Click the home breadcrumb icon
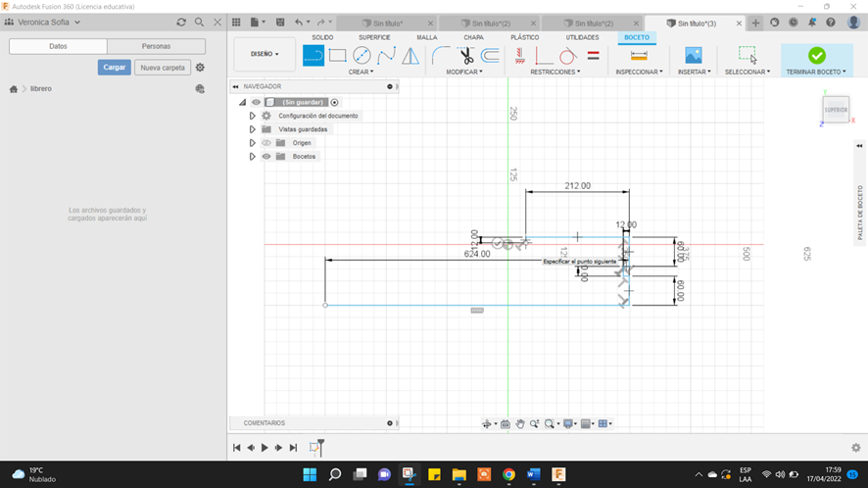The width and height of the screenshot is (868, 488). coord(14,88)
